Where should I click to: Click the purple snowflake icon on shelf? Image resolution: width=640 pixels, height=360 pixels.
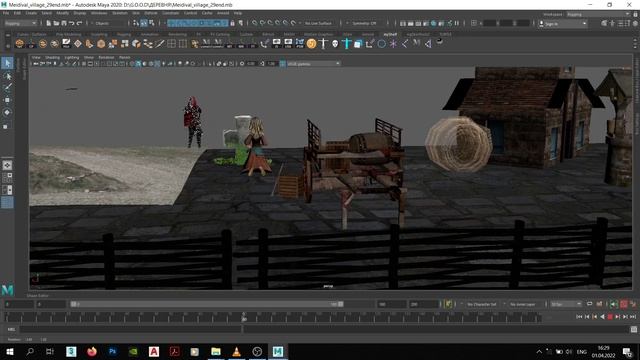click(x=393, y=44)
